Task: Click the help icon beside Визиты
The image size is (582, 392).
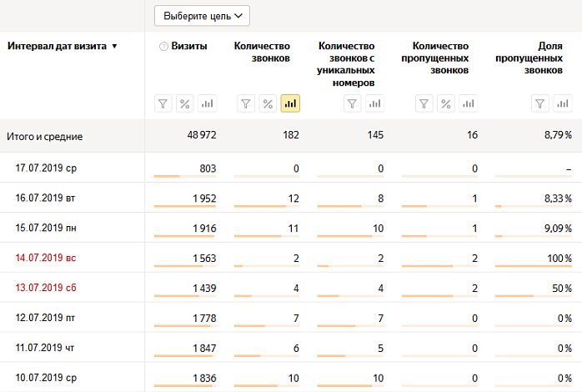Action: (x=163, y=47)
